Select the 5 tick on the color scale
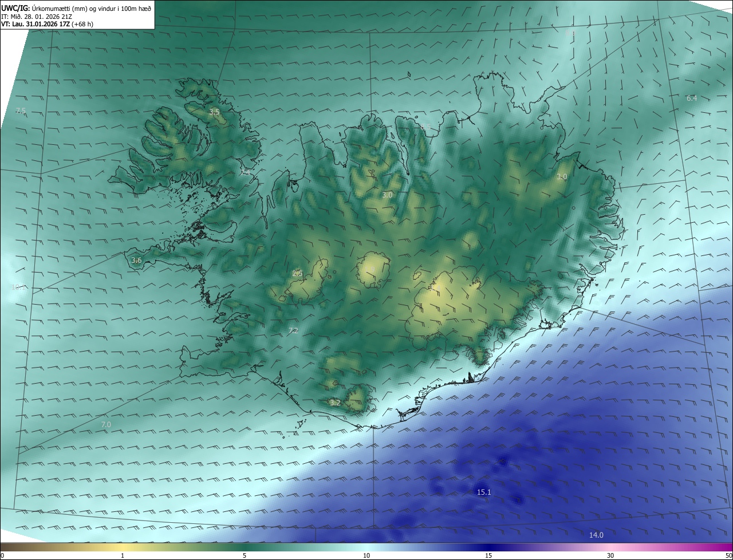733x560 pixels. pyautogui.click(x=245, y=555)
